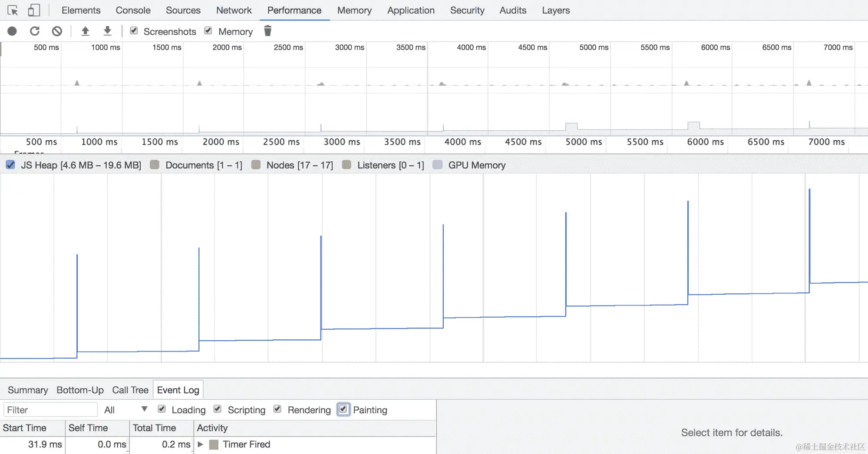Show the Bottom-Up tab
The width and height of the screenshot is (868, 454).
coord(80,390)
